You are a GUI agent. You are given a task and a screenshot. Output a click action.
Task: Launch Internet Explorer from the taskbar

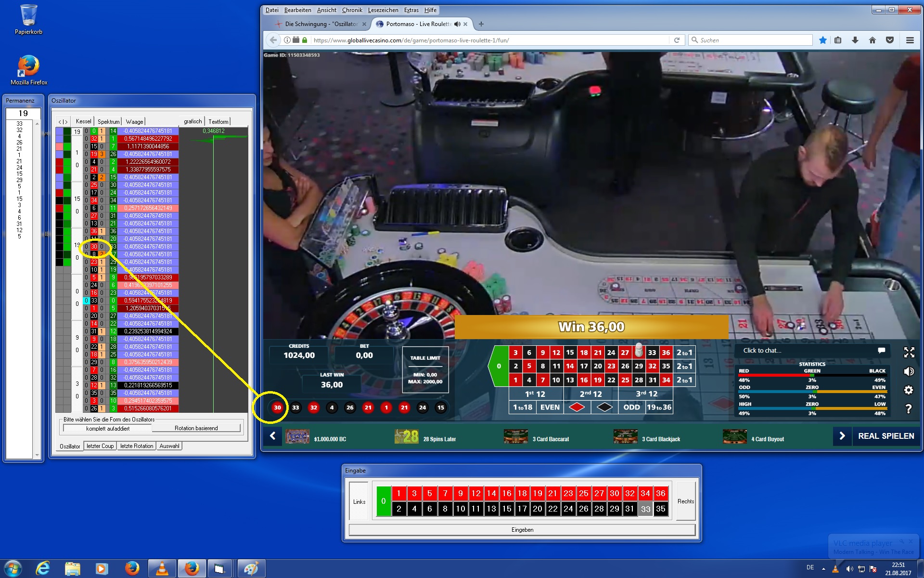[x=43, y=569]
